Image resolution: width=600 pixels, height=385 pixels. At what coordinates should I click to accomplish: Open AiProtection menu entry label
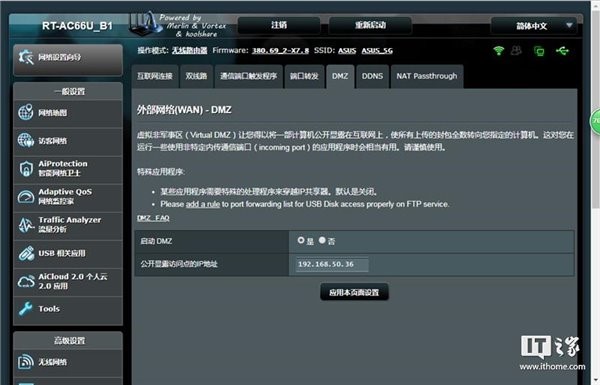[x=63, y=168]
